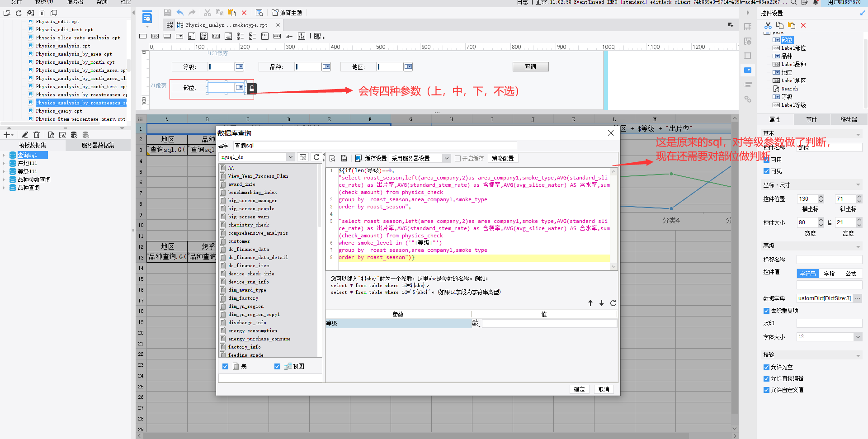Image resolution: width=868 pixels, height=439 pixels.
Task: Toggle the 开启缓存 checkbox
Action: [x=458, y=158]
